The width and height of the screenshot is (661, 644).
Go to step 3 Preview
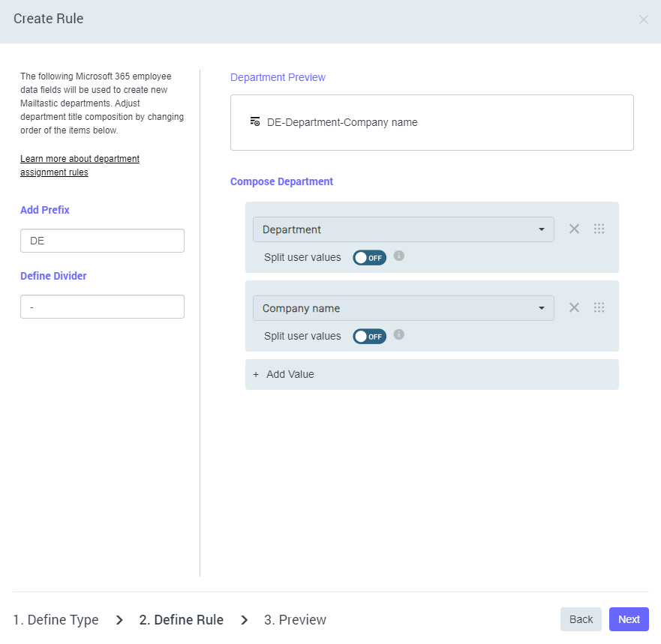(x=295, y=620)
